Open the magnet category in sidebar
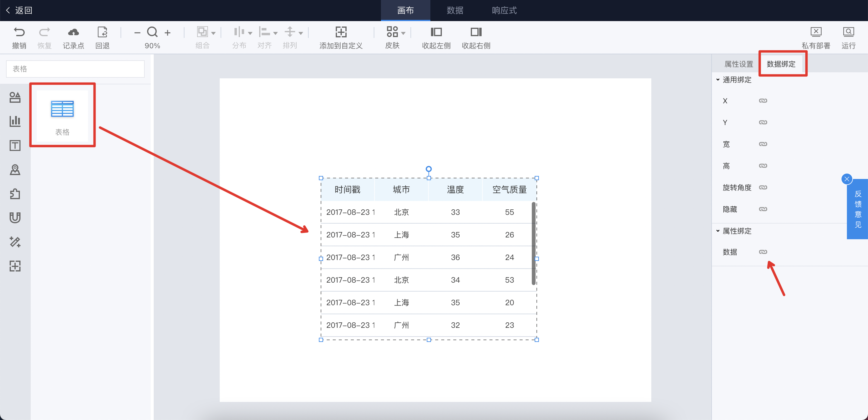Screen dimensions: 868x420 tap(15, 218)
